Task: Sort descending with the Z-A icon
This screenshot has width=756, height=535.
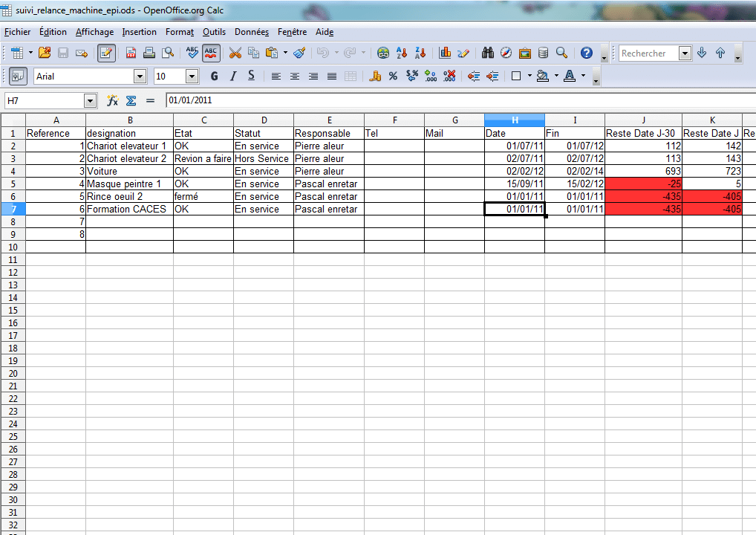Action: [x=420, y=53]
